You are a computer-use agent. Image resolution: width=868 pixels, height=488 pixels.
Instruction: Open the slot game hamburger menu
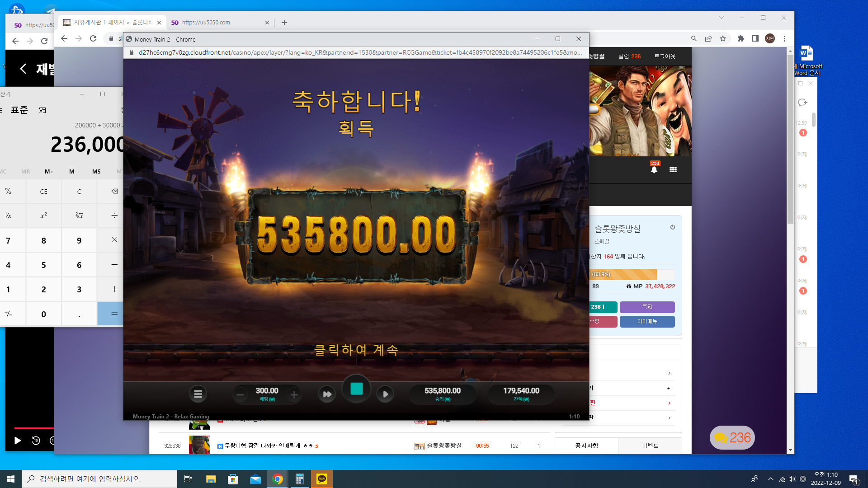tap(198, 394)
